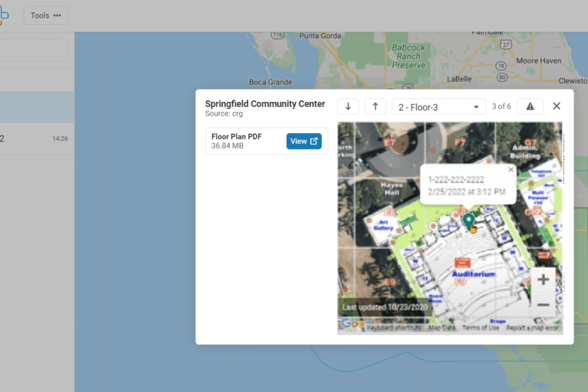The height and width of the screenshot is (392, 588).
Task: Click the Google logo on the map
Action: (350, 325)
